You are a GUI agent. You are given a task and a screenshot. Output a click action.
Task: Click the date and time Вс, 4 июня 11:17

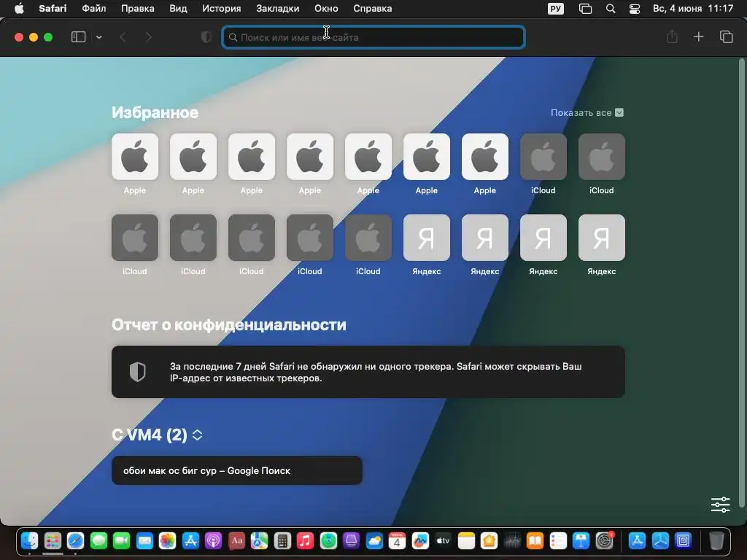tap(693, 9)
